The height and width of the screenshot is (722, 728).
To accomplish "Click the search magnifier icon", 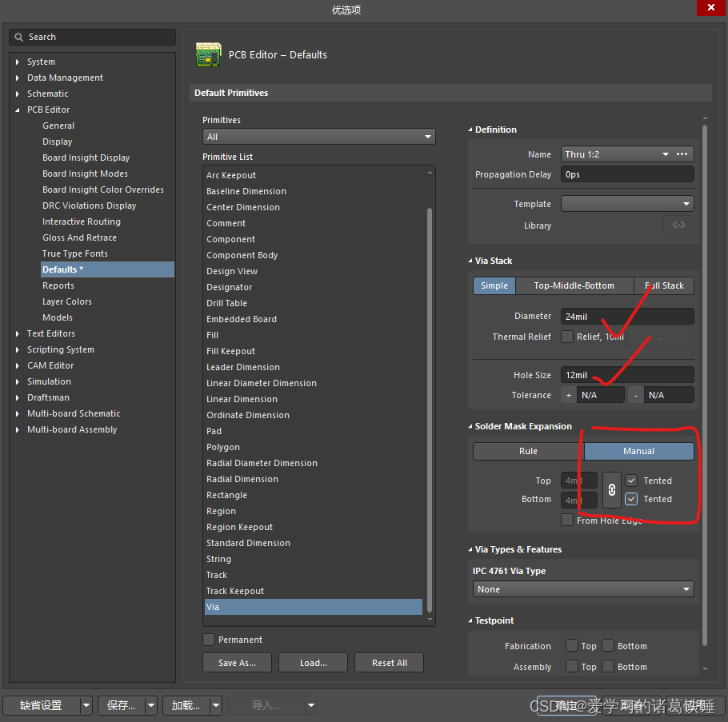I will pyautogui.click(x=19, y=37).
